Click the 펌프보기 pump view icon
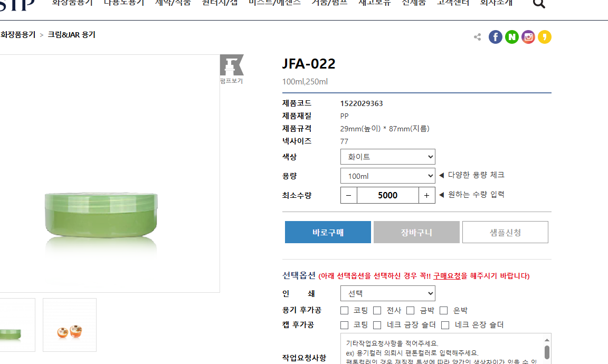 (232, 70)
